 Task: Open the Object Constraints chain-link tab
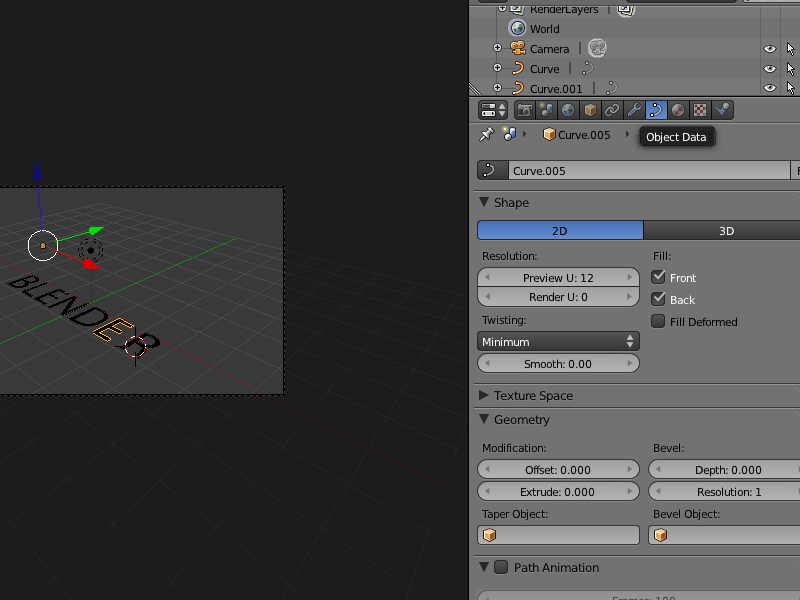tap(612, 110)
